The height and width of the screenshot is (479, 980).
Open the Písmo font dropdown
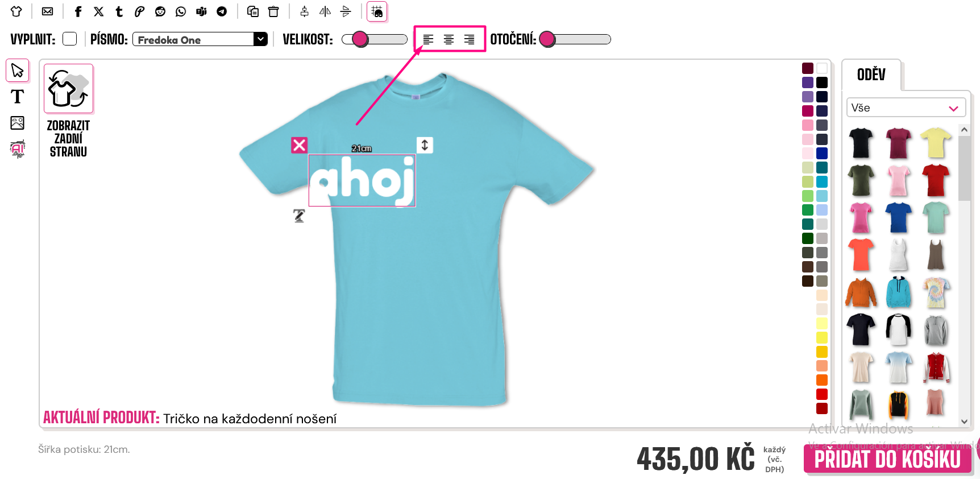click(200, 39)
